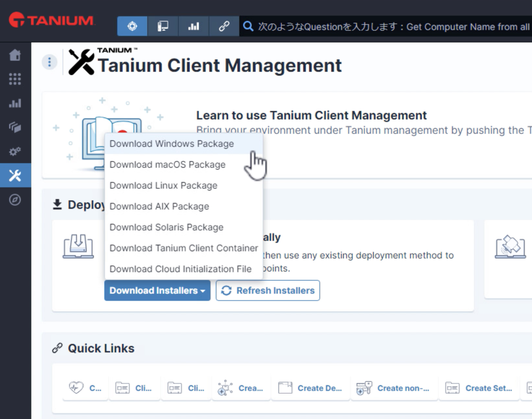Image resolution: width=532 pixels, height=419 pixels.
Task: Choose Download Tanium Client Container
Action: 184,248
